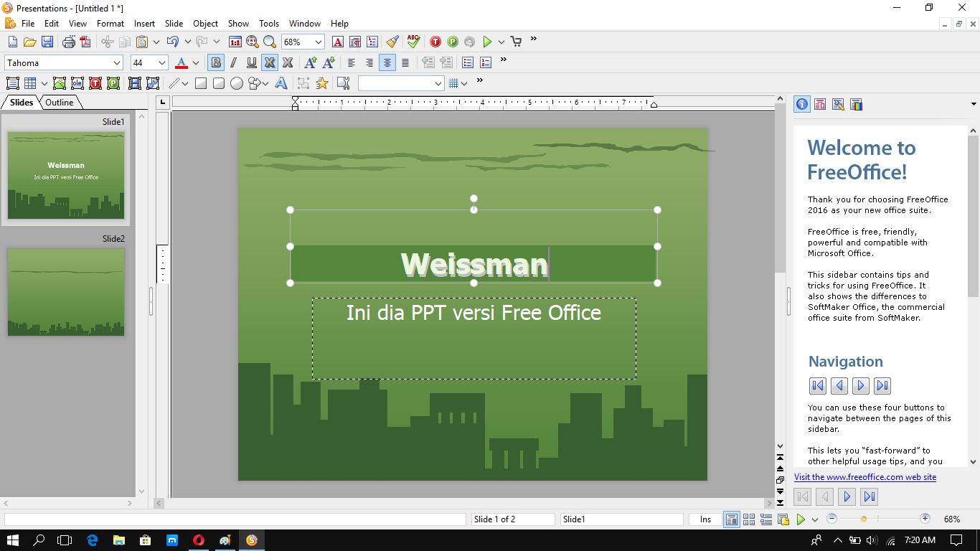Apply the format painter brush

coord(392,42)
